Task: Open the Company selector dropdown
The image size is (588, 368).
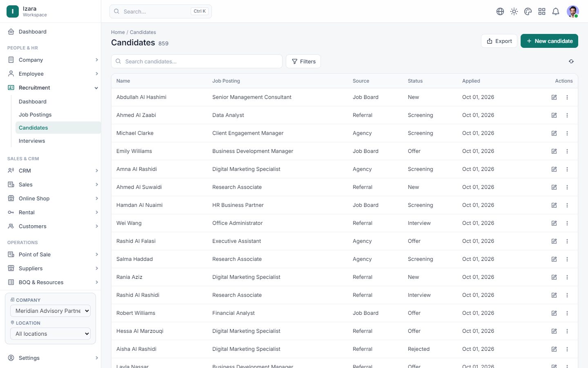Action: 50,311
